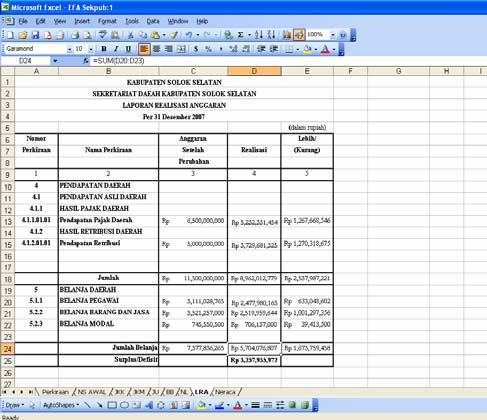487x420 pixels.
Task: Open the File menu
Action: click(23, 21)
